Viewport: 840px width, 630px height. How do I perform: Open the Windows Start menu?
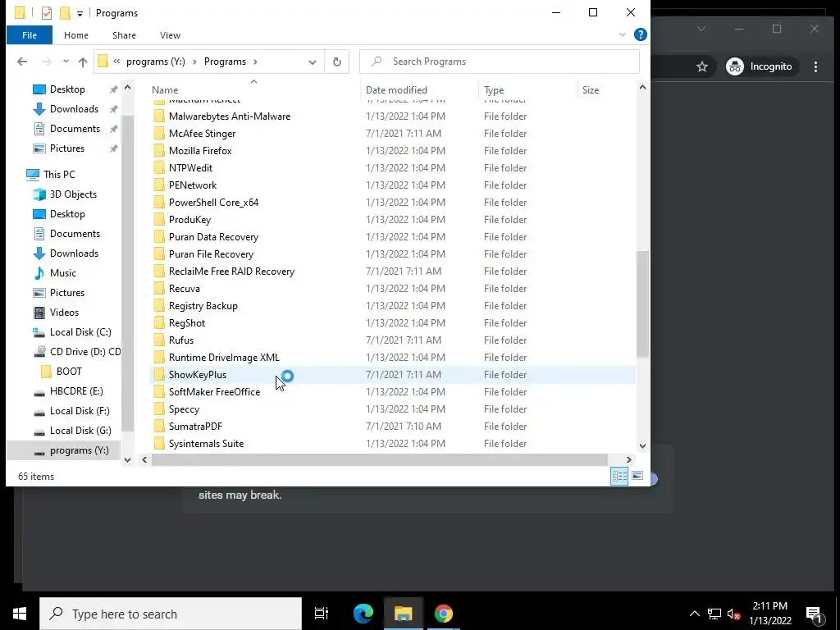[x=20, y=614]
